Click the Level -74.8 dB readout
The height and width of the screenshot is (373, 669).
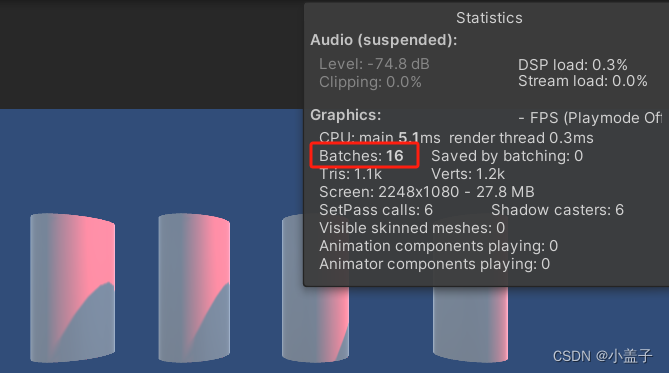[x=374, y=64]
